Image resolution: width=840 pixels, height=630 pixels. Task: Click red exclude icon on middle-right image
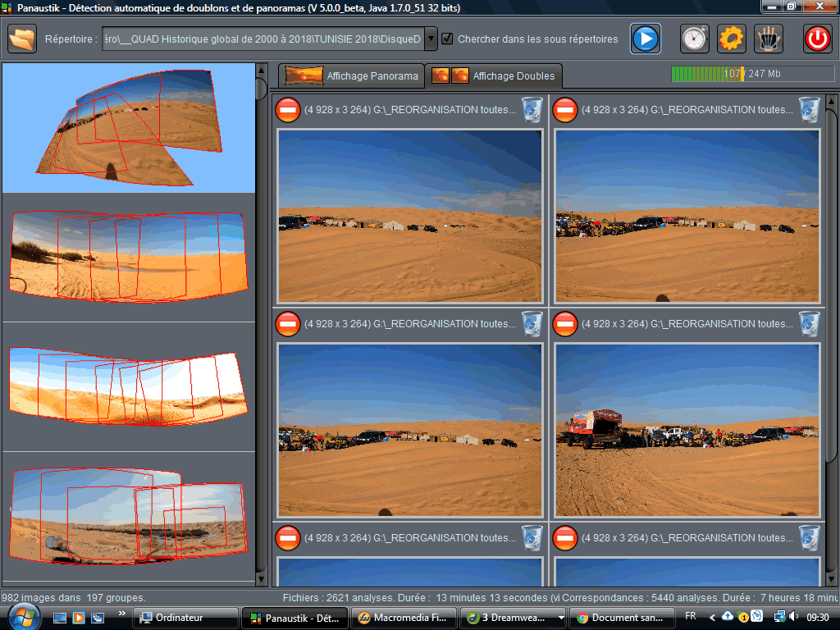[x=565, y=324]
